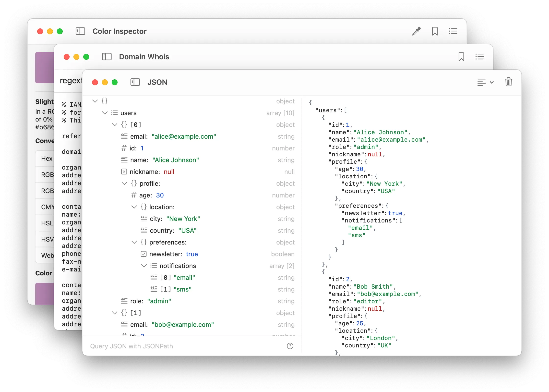Image resolution: width=549 pixels, height=392 pixels.
Task: Click the string type icon beside Alice's email
Action: 124,136
